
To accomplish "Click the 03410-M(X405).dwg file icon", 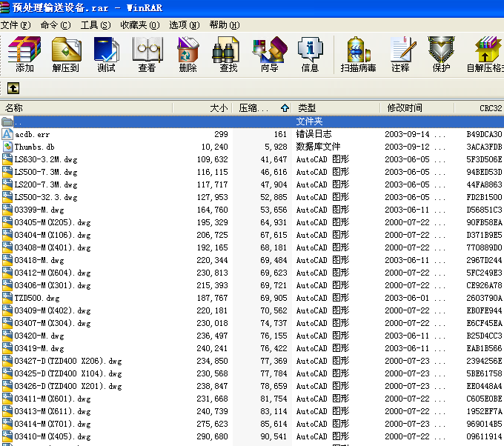I will [x=7, y=436].
